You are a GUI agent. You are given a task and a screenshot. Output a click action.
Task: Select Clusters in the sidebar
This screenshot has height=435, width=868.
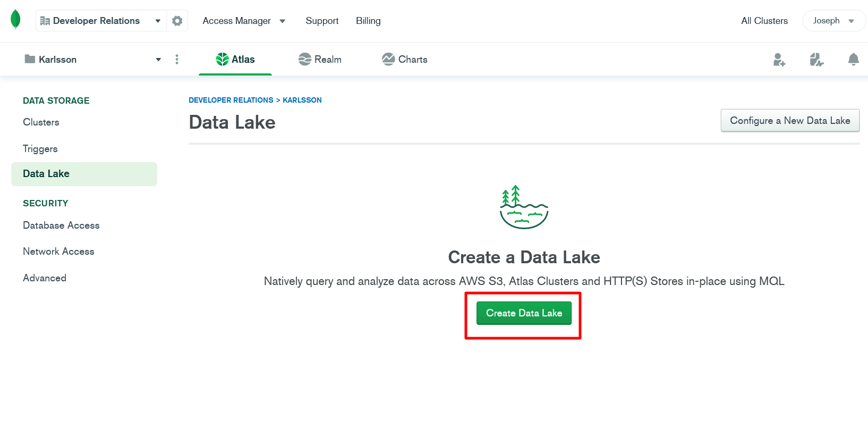[41, 122]
